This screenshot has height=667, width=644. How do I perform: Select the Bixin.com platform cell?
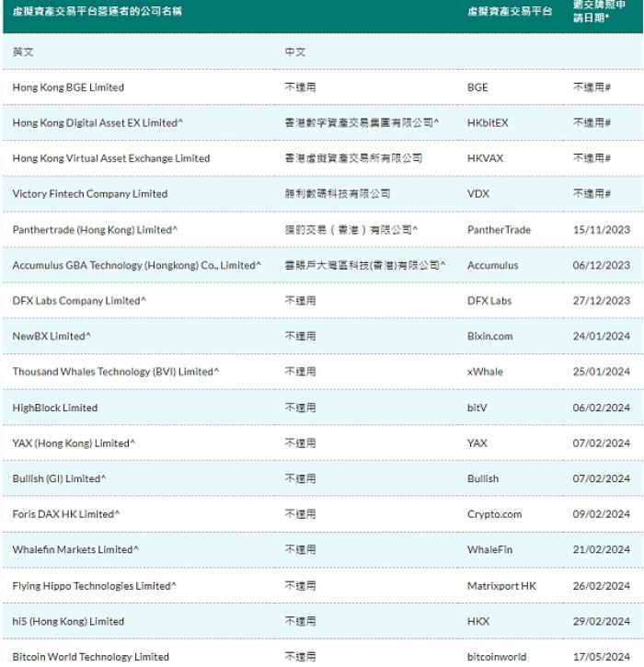[490, 337]
